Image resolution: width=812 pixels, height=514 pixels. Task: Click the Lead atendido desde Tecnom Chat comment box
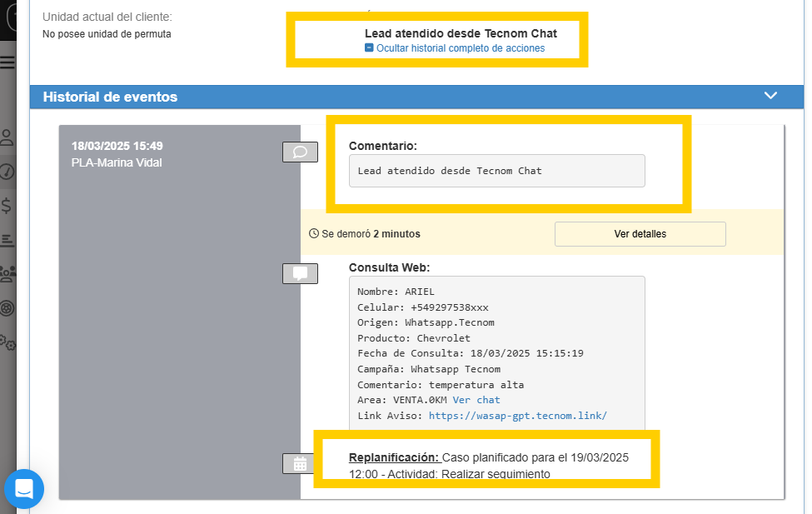[x=496, y=171]
